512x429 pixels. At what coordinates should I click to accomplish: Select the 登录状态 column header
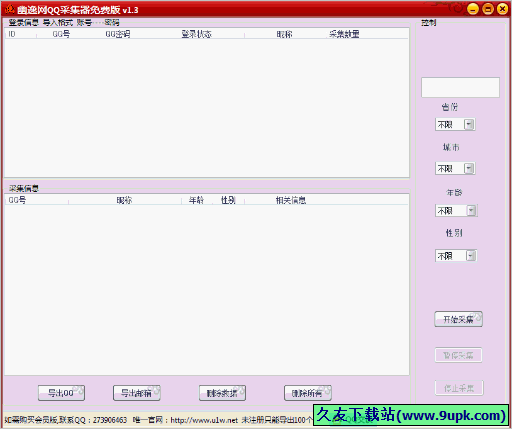pyautogui.click(x=196, y=34)
